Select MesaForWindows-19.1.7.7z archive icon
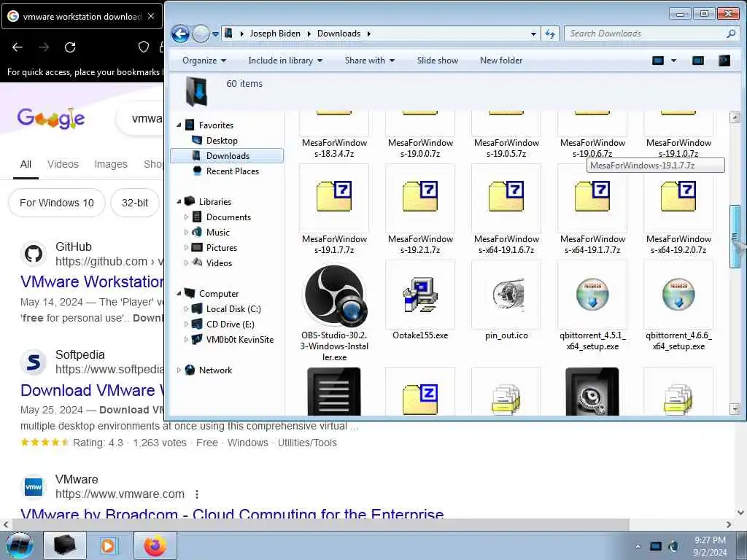The image size is (747, 560). tap(334, 196)
